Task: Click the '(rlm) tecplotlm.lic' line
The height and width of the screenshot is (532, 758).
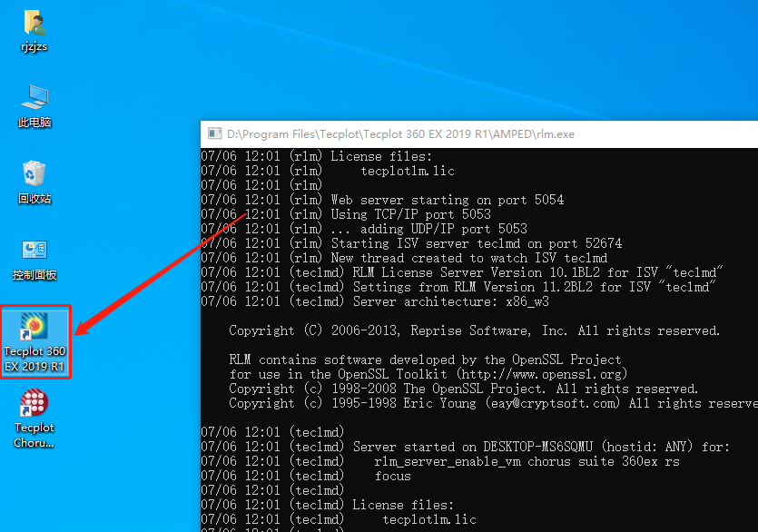Action: click(328, 171)
